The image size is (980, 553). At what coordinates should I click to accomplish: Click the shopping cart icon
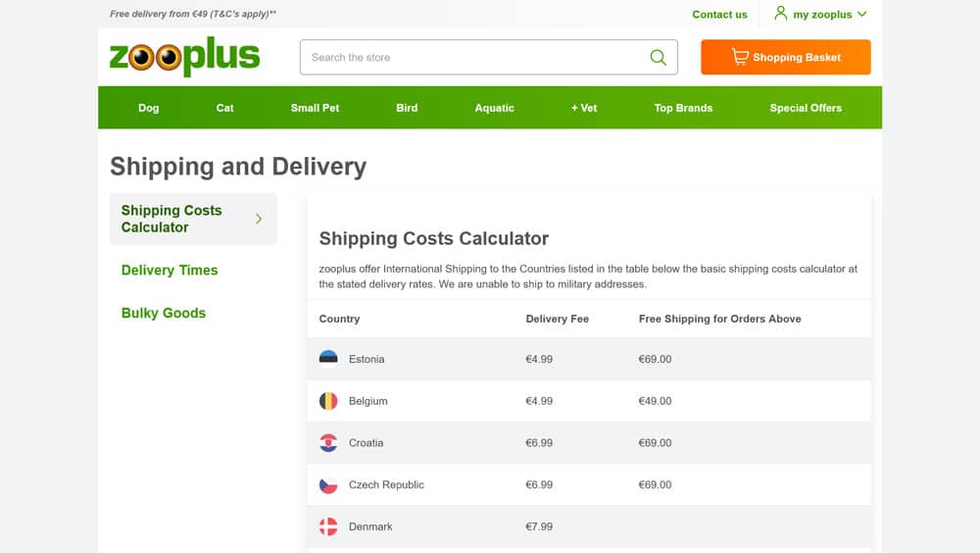(740, 57)
